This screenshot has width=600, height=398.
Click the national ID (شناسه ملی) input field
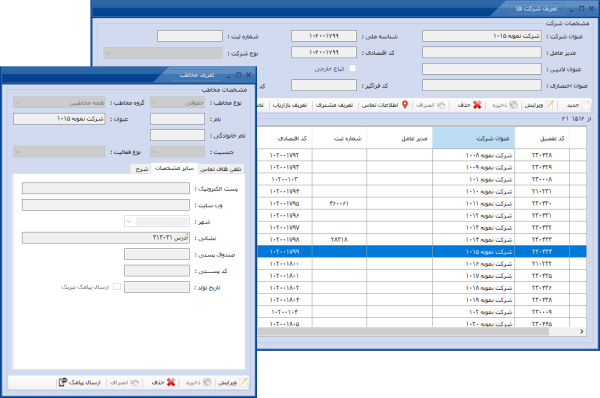coord(324,36)
